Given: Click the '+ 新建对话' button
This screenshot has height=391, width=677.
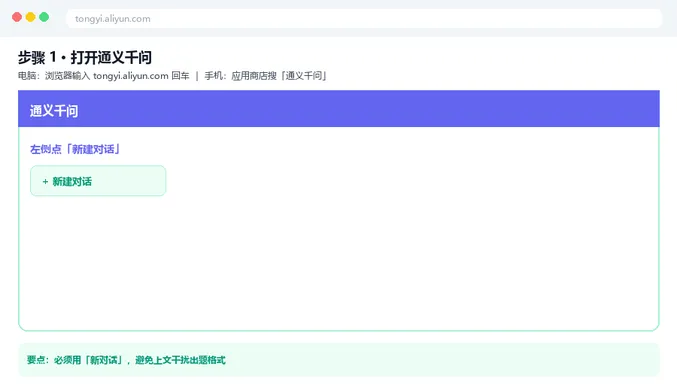Looking at the screenshot, I should [98, 181].
